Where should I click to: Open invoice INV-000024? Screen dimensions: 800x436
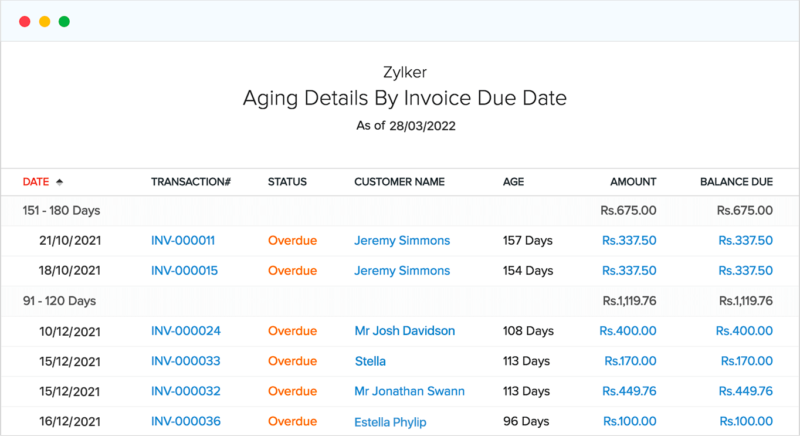(185, 331)
